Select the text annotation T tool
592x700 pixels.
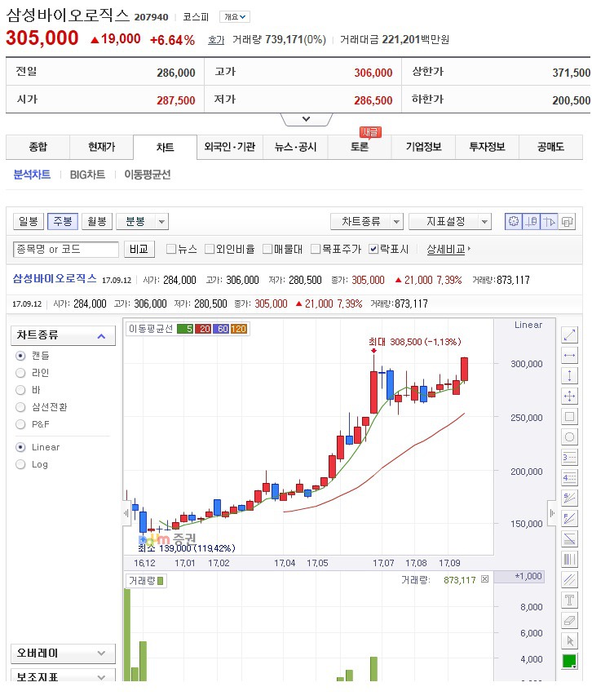coord(569,600)
